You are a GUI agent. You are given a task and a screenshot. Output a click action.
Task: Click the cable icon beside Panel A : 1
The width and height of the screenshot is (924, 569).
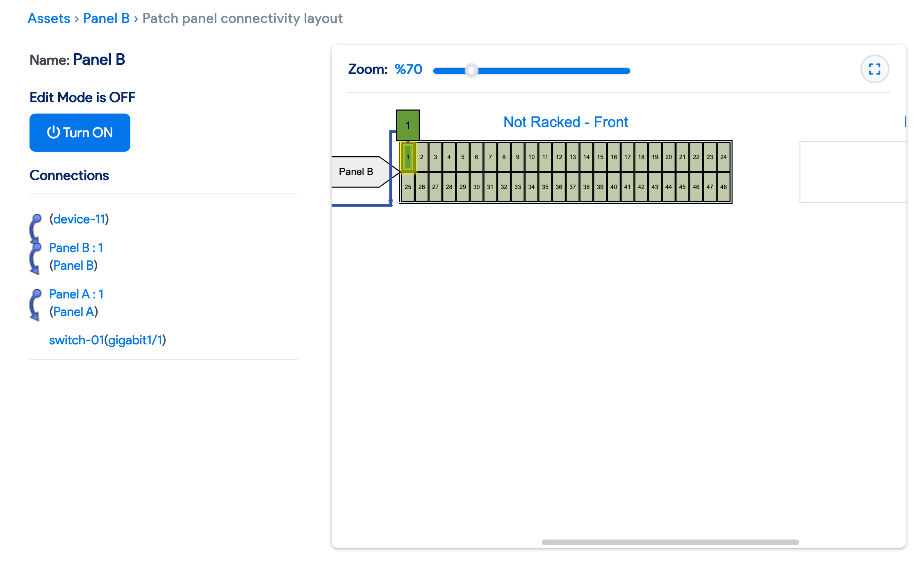(35, 305)
